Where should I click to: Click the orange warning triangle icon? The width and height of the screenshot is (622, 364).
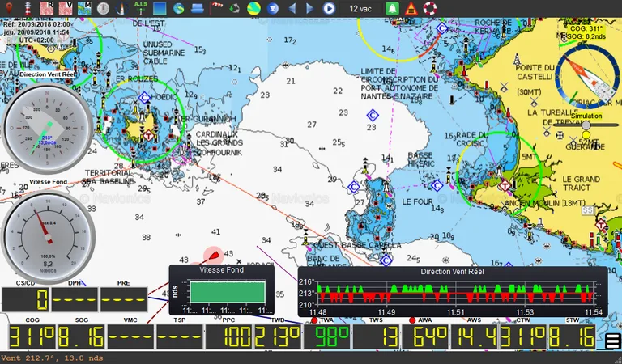tap(411, 8)
